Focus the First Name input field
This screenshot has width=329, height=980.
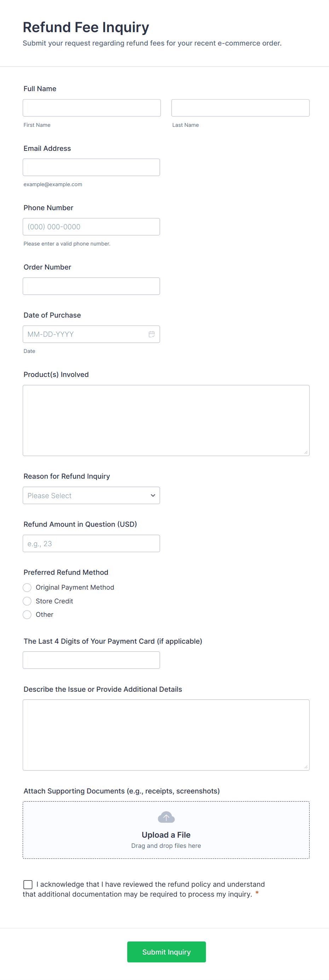(91, 108)
